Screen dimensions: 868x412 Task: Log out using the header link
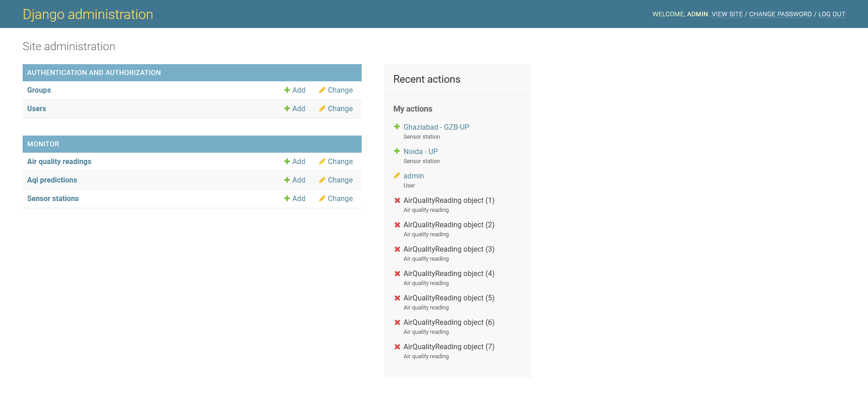click(831, 14)
